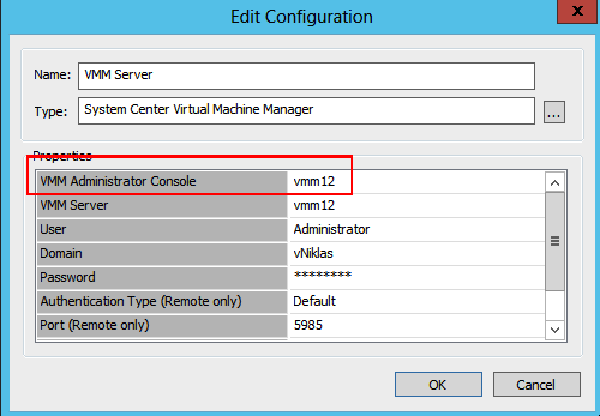
Task: Edit the User value Administrator
Action: [x=417, y=230]
